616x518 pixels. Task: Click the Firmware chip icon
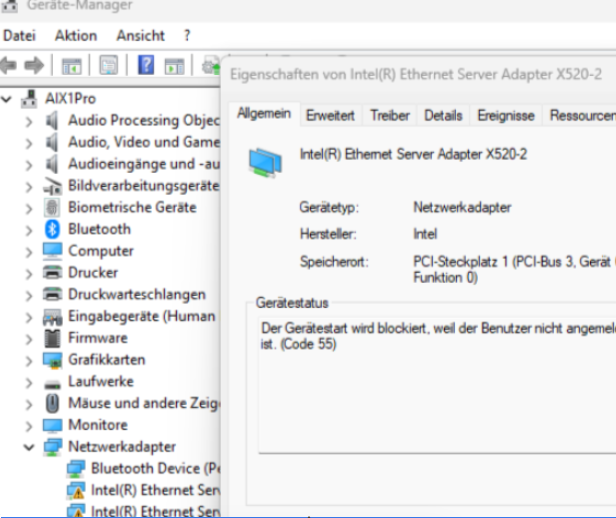tap(52, 338)
